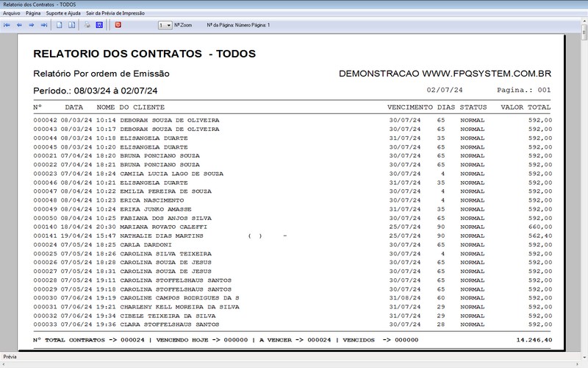588x368 pixels.
Task: Click 'MARIANA ROVATO CALEFFI' client name
Action: pyautogui.click(x=163, y=227)
